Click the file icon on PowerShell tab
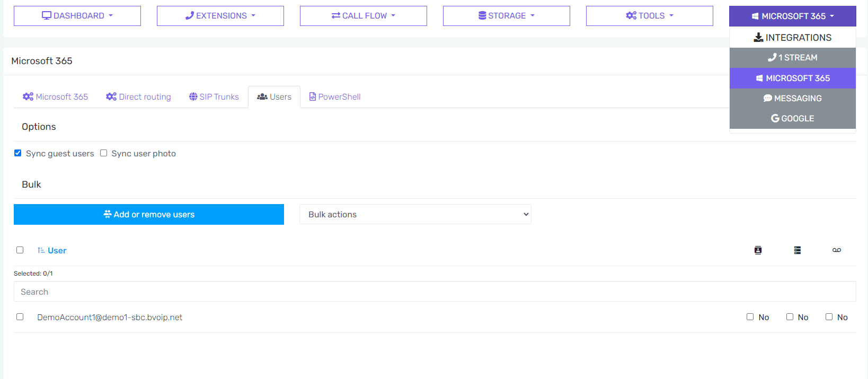868x379 pixels. [313, 96]
